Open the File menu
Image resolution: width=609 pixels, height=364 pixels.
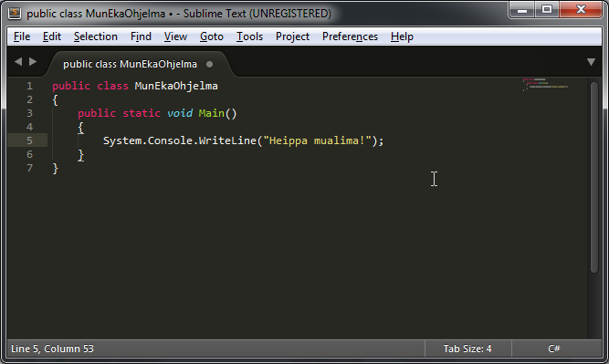tap(22, 36)
